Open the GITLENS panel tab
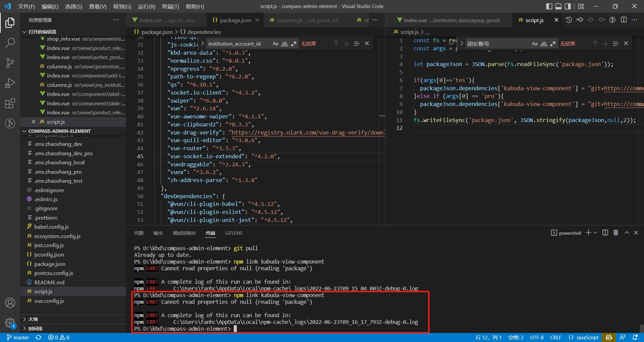The height and width of the screenshot is (342, 644). pos(234,233)
